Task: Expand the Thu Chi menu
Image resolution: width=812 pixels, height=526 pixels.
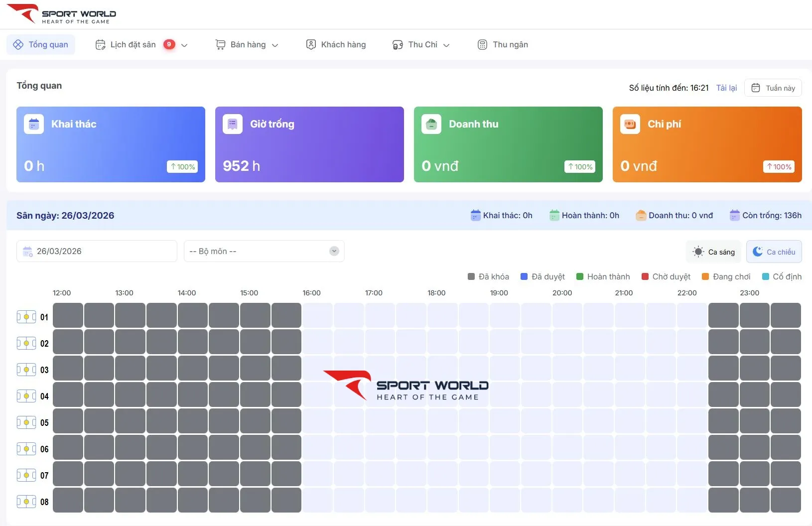Action: click(421, 45)
